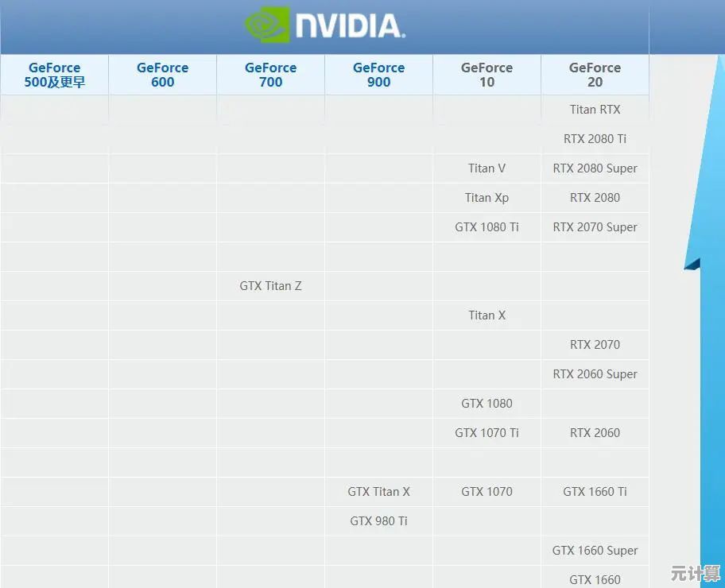The image size is (725, 588).
Task: Choose the GTX 1080 Ti cell
Action: pos(487,227)
